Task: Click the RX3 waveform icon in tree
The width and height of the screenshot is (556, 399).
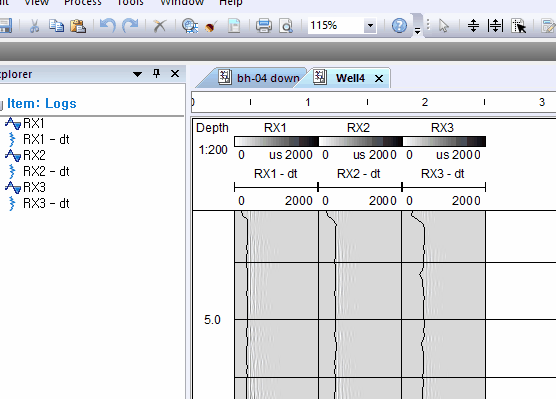Action: coord(13,187)
